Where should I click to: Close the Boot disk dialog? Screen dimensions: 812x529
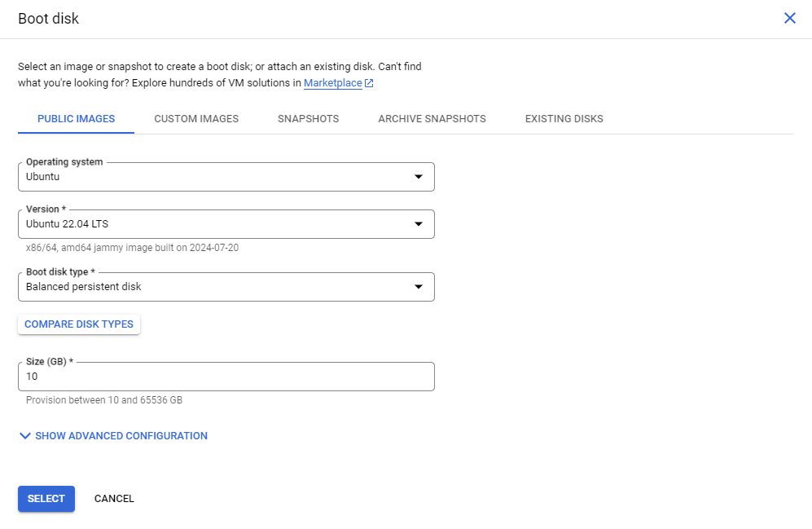click(x=789, y=18)
